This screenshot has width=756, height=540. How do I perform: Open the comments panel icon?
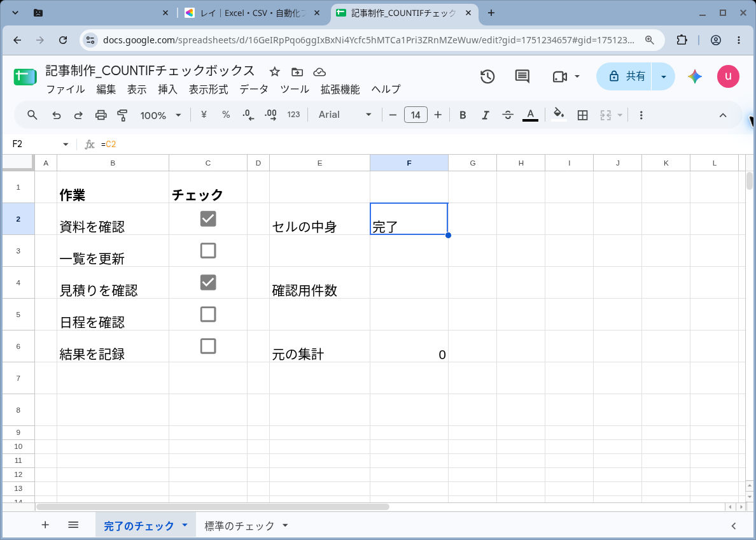click(x=522, y=76)
